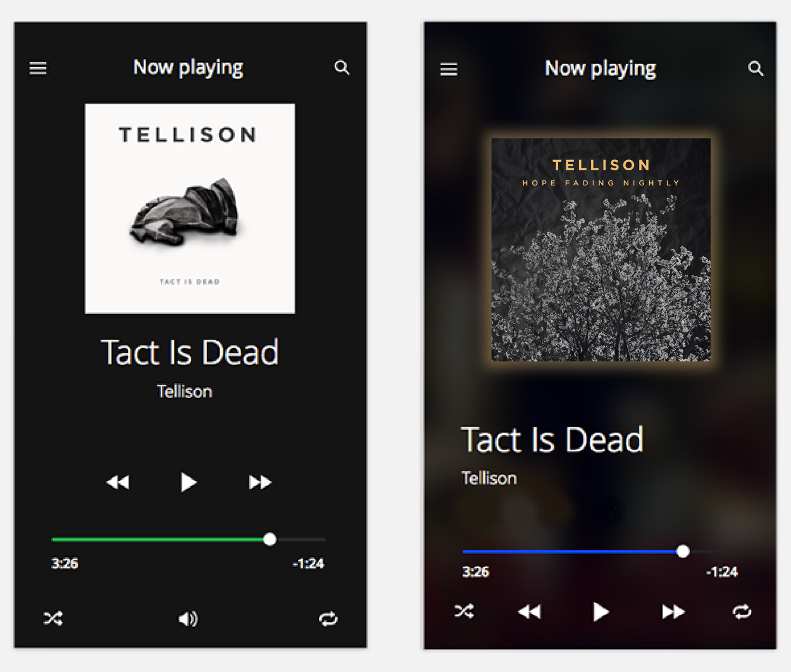The width and height of the screenshot is (791, 672).
Task: Click the green progress slider handle
Action: [x=270, y=539]
